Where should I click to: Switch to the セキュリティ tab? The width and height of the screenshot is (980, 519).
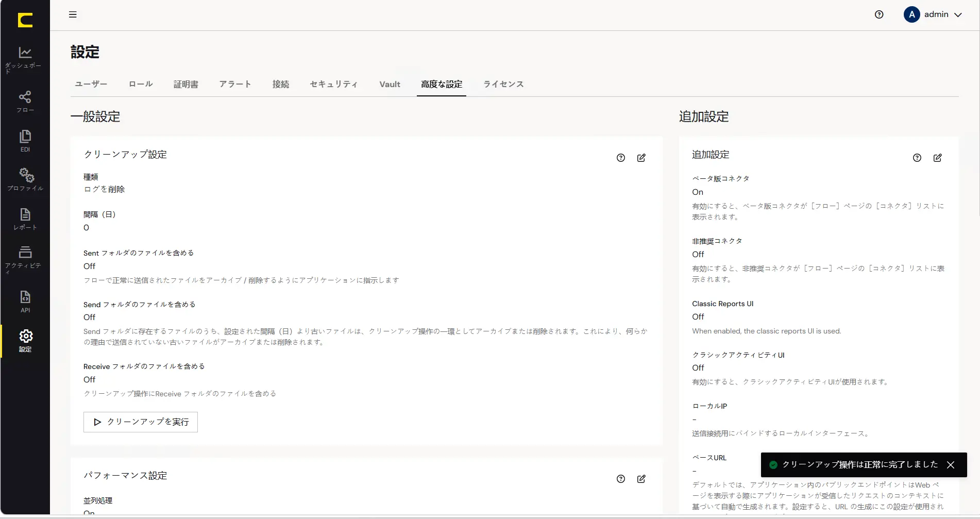point(334,84)
